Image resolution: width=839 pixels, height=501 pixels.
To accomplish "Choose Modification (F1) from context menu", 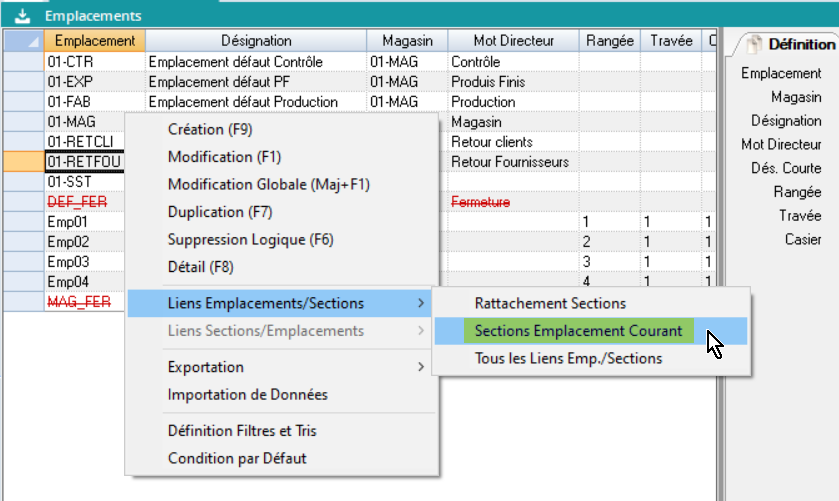I will pos(224,157).
